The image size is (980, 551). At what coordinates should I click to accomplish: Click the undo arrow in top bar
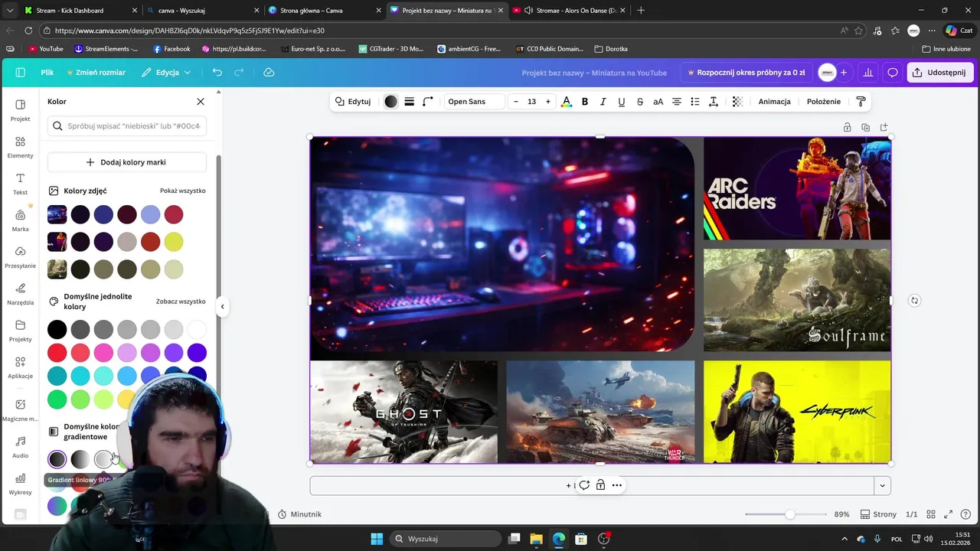[x=217, y=72]
